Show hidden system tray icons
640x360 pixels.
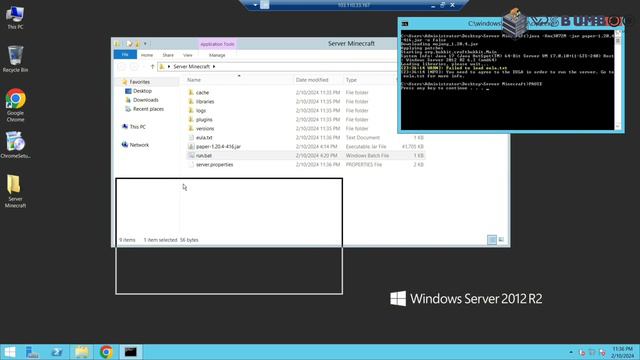pyautogui.click(x=571, y=352)
